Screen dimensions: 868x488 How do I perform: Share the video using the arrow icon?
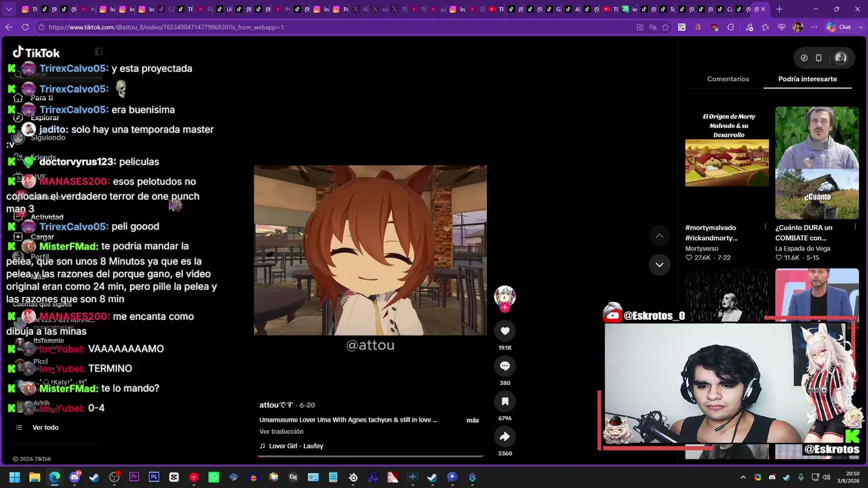[x=505, y=436]
